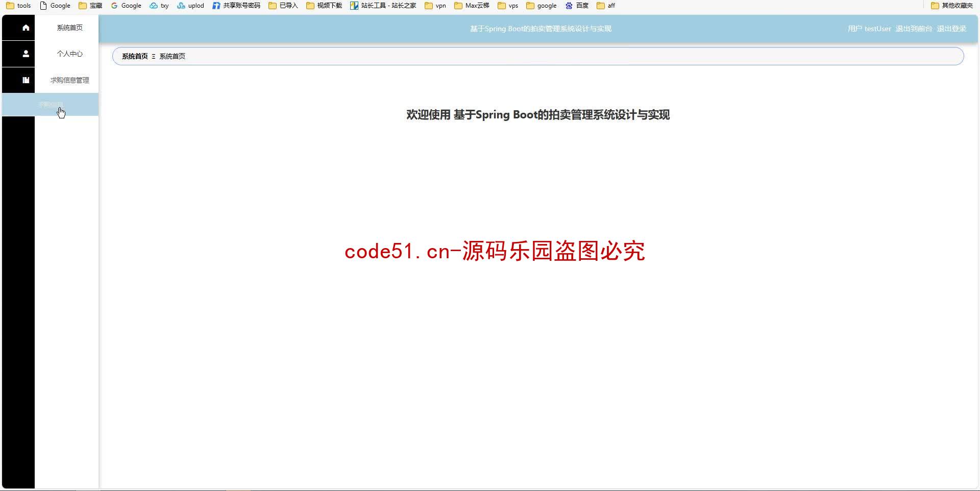Open the 视频下载 bookmark folder

(324, 6)
